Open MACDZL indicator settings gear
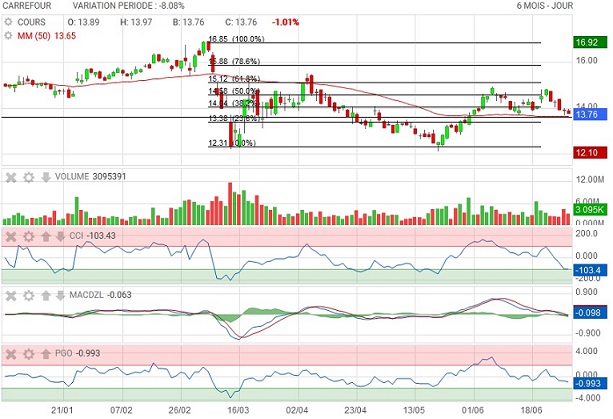Screen dimensions: 613x419 (29, 295)
